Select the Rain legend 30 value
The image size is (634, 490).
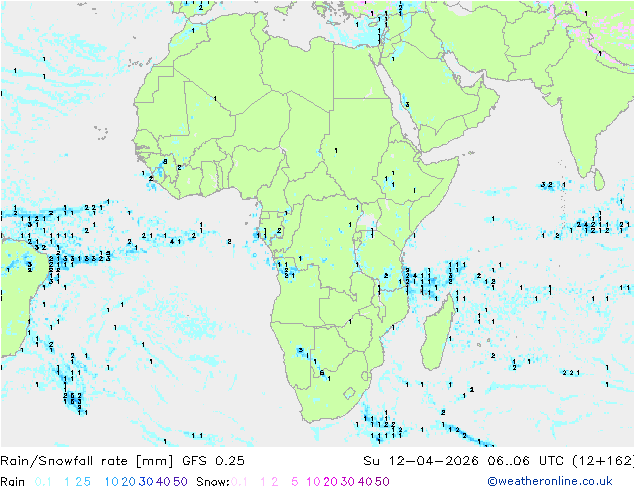146,482
